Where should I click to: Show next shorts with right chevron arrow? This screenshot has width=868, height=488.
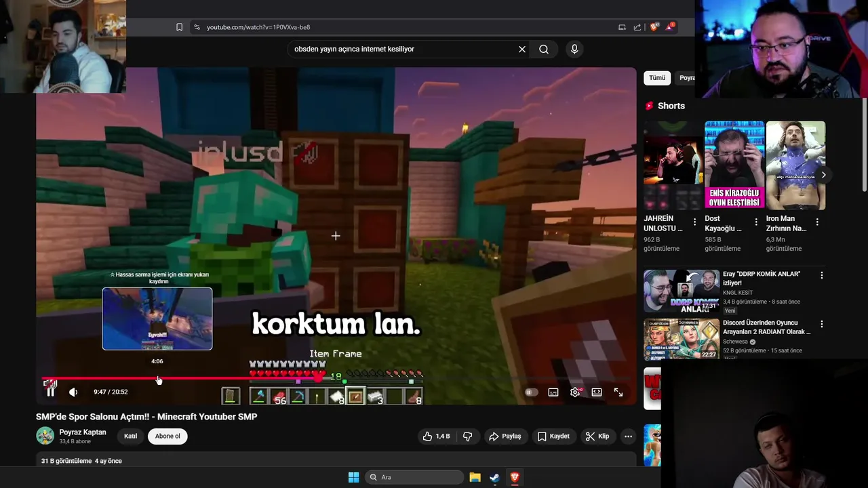(x=823, y=175)
